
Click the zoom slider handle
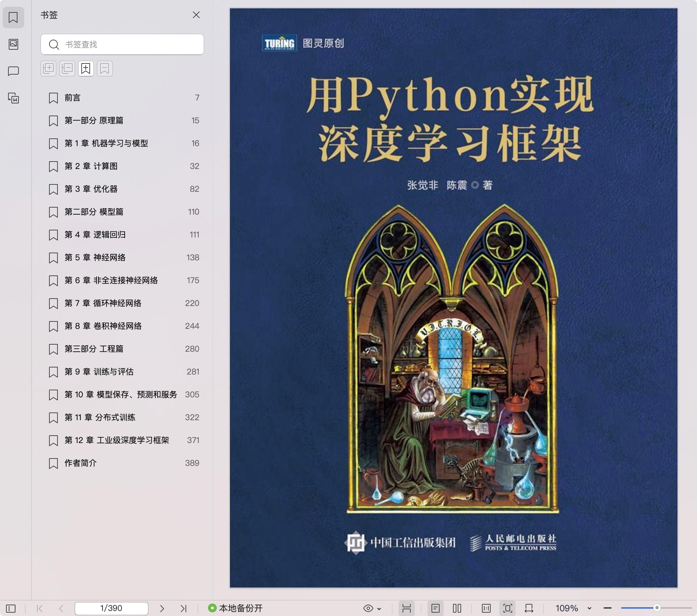coord(657,608)
